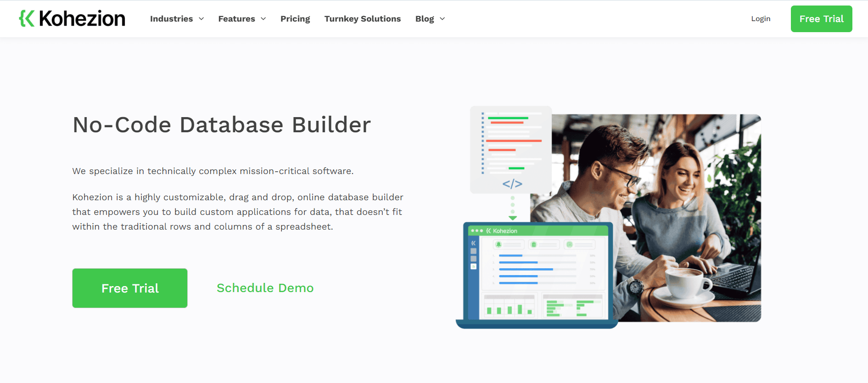Click the bell icon in the laptop mockup

pyautogui.click(x=498, y=245)
